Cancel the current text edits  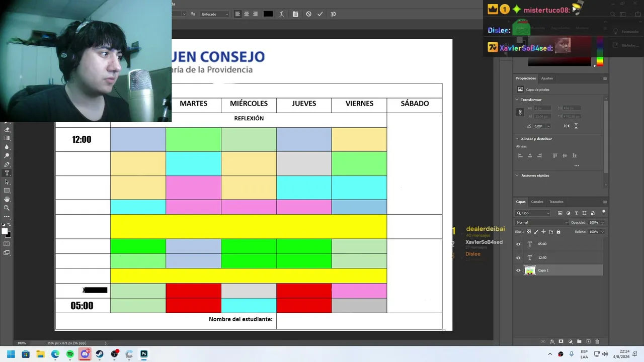coord(308,14)
